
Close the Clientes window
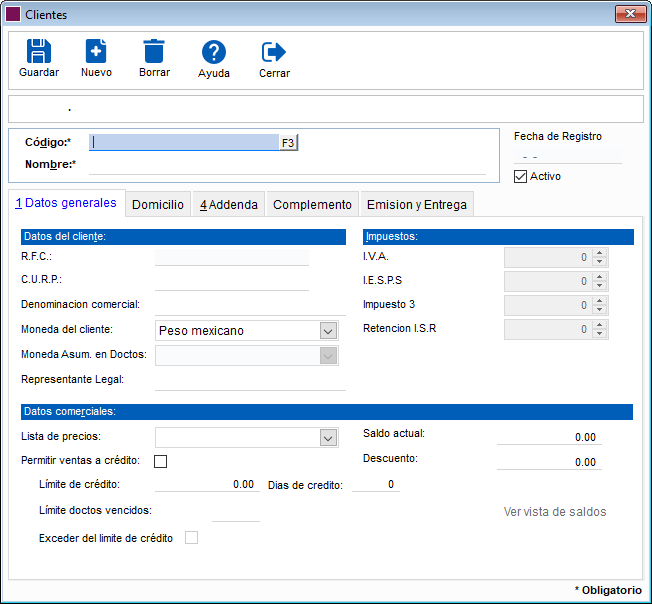point(629,15)
